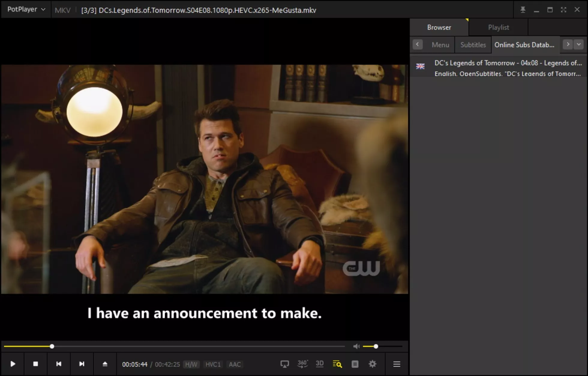Viewport: 588px width, 376px height.
Task: Open the hamburger main menu icon
Action: pos(397,364)
